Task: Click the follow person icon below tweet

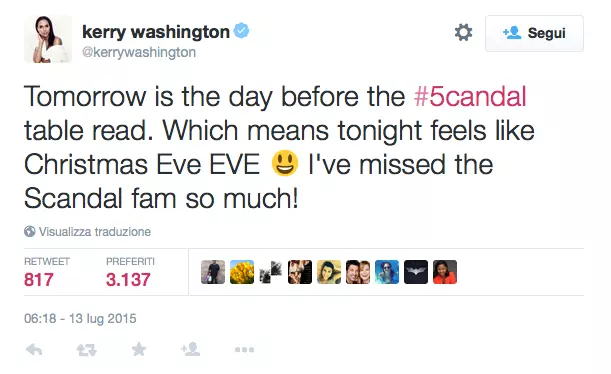Action: 191,349
